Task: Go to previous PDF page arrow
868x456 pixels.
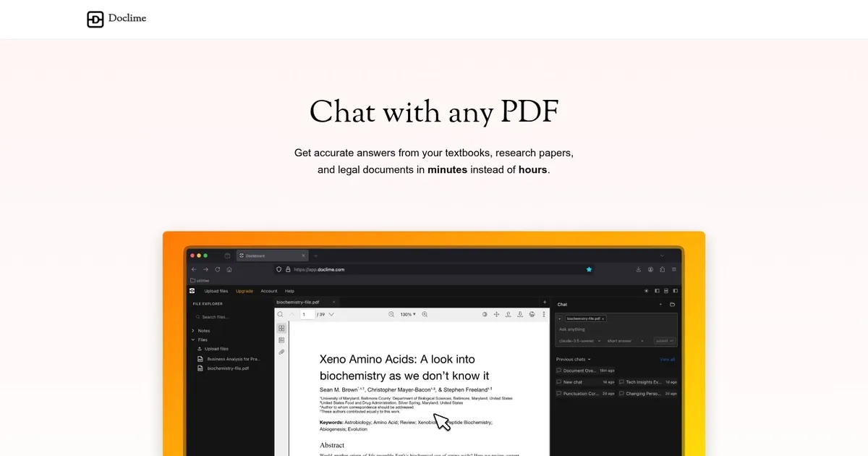Action: [x=292, y=314]
